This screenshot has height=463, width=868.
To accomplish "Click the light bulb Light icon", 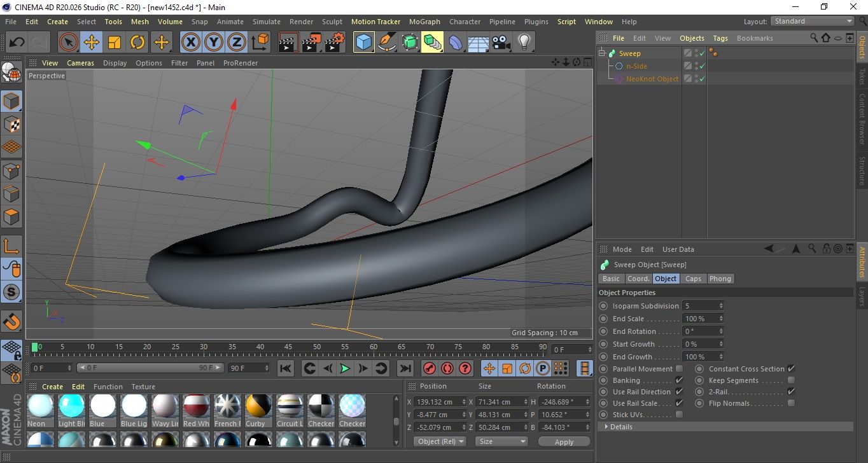I will point(524,43).
